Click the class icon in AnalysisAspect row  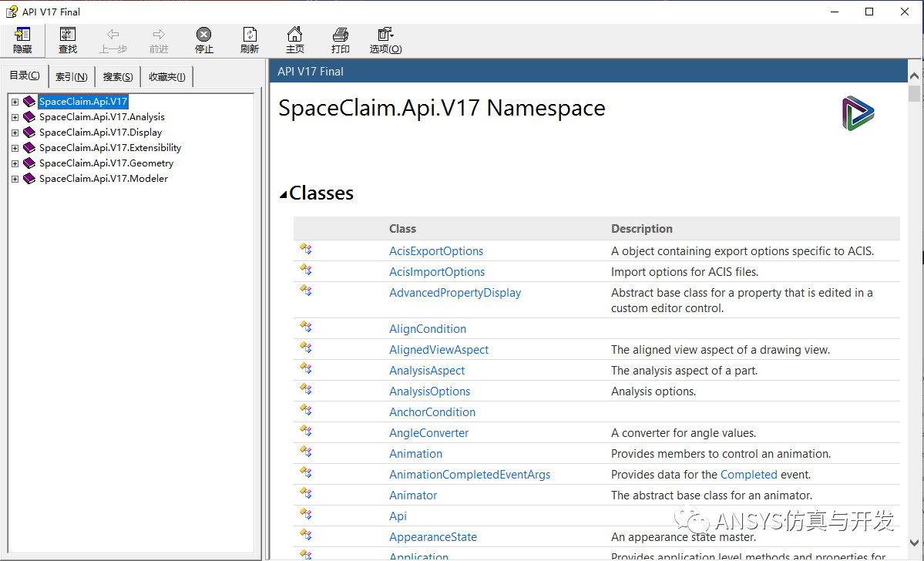[x=306, y=368]
